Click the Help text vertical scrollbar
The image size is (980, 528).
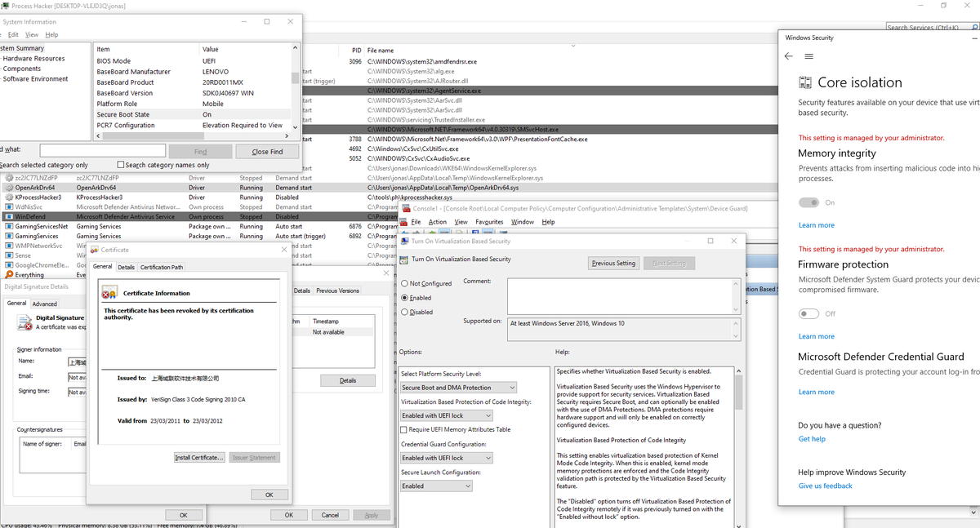pos(739,446)
